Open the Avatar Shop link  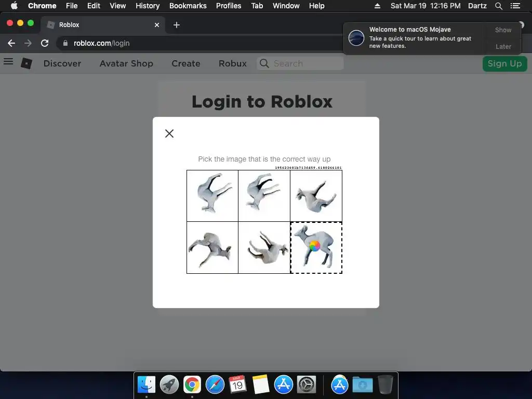pos(126,63)
